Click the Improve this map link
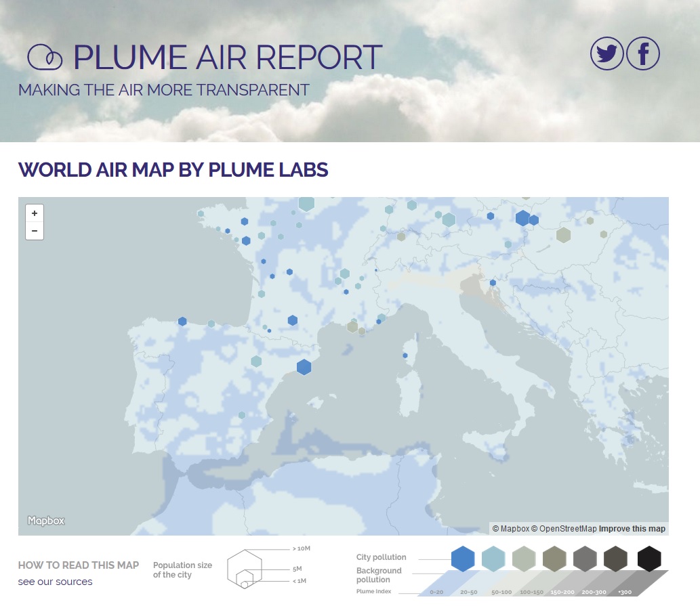Image resolution: width=700 pixels, height=606 pixels. (x=632, y=529)
